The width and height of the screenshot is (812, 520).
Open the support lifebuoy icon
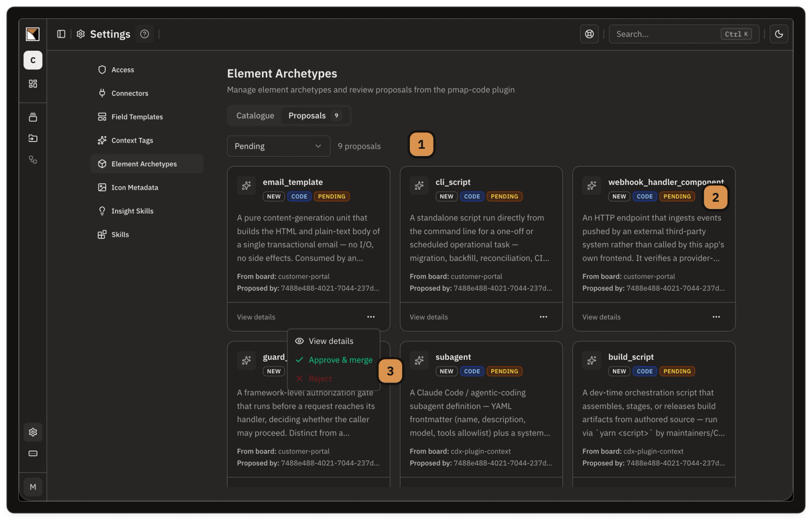[589, 34]
